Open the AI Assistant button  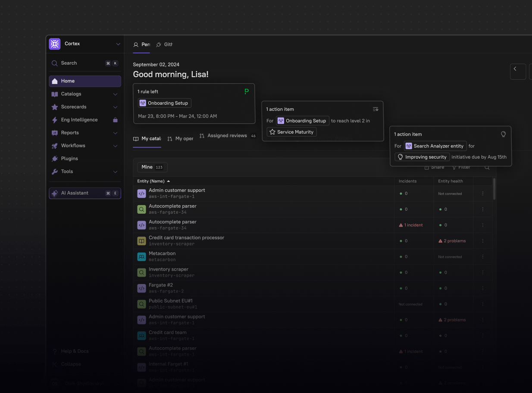[85, 193]
